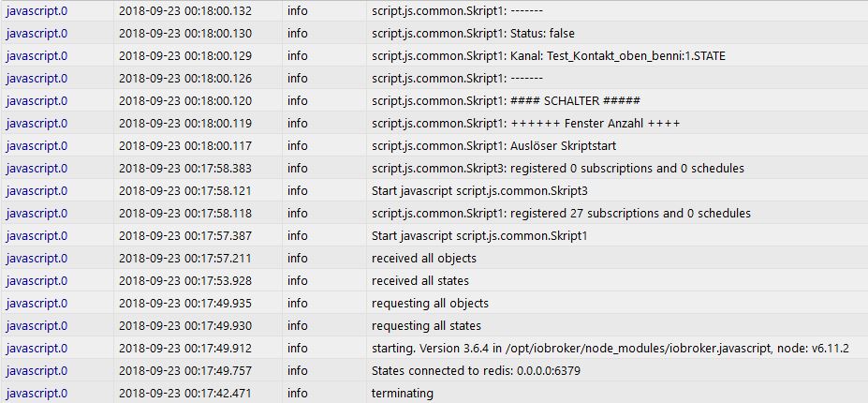This screenshot has width=868, height=403.
Task: Select the 'requesting all states' log message
Action: point(426,325)
